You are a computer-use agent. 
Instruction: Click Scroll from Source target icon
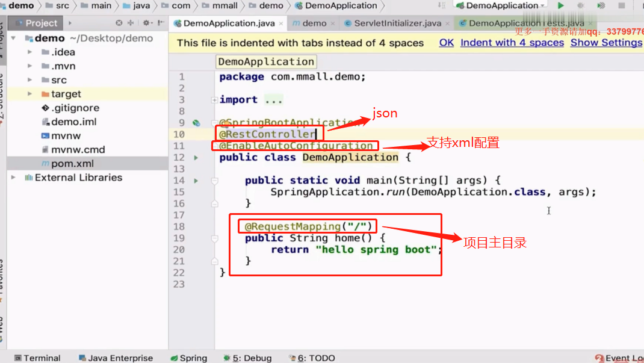(119, 23)
